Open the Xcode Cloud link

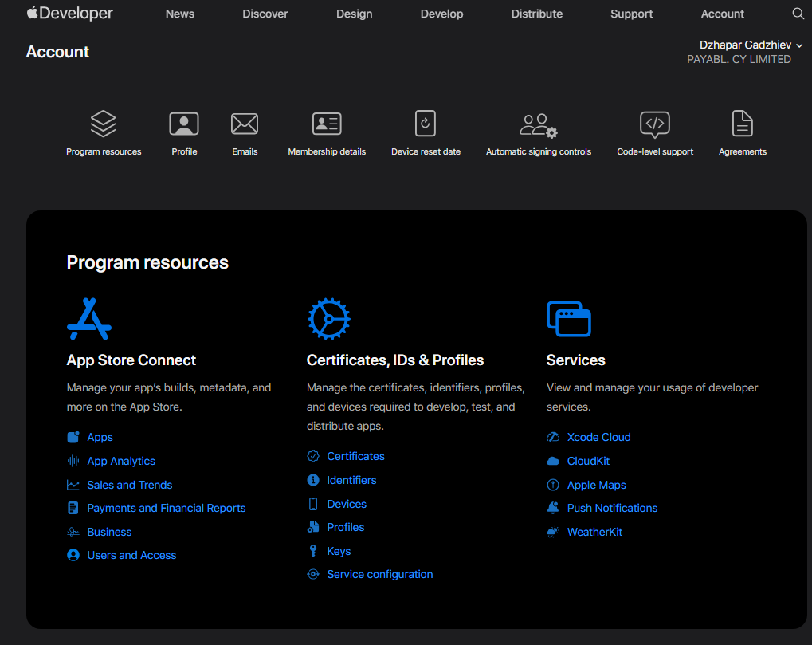point(598,437)
